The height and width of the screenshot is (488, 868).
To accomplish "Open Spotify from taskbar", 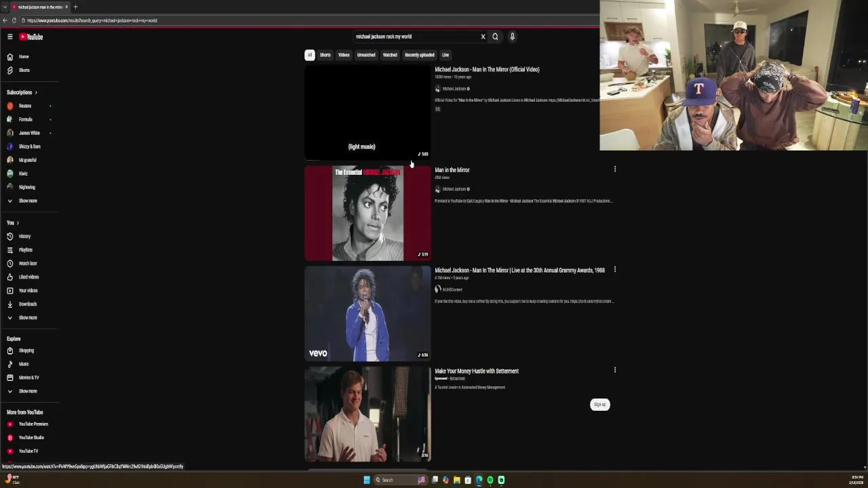I will 490,480.
